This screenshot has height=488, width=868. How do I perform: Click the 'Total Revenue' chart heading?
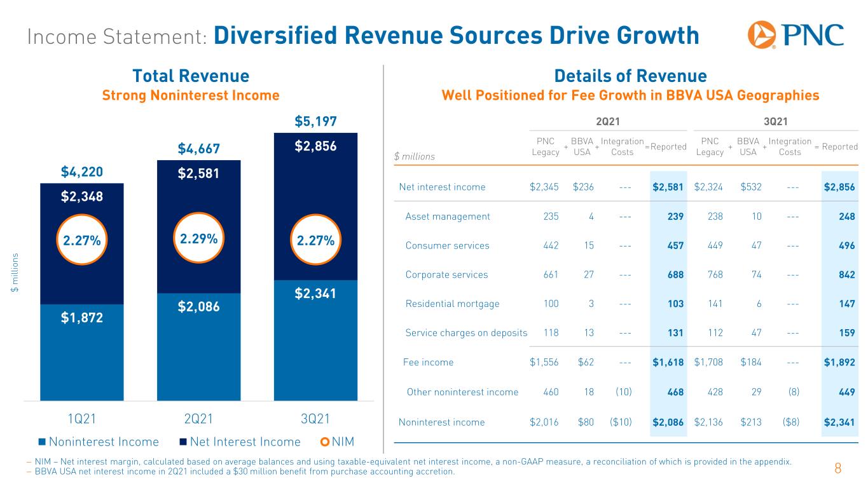pos(191,76)
